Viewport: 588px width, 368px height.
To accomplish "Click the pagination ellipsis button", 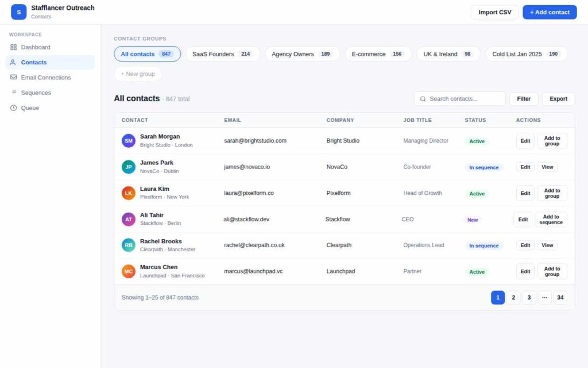I will click(x=544, y=297).
